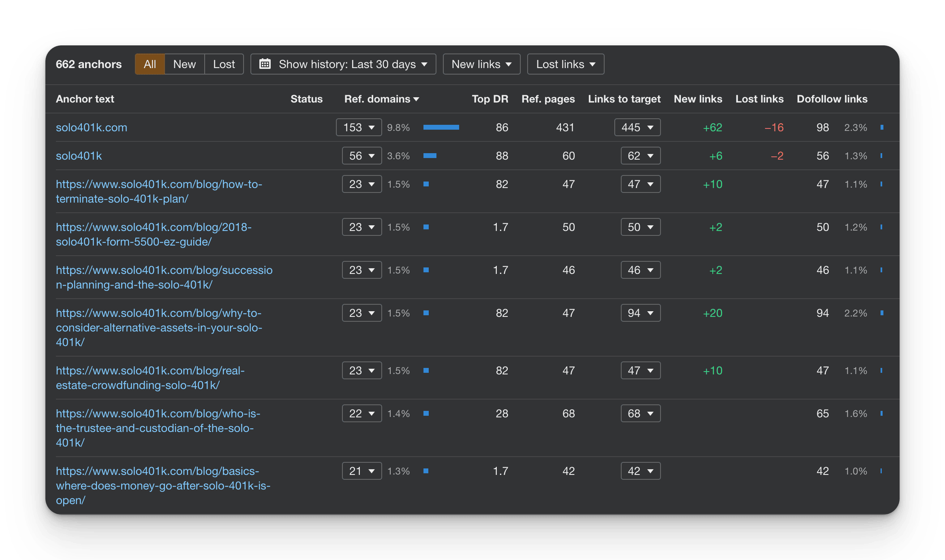This screenshot has width=945, height=560.
Task: Click the calendar icon in Show history
Action: (265, 64)
